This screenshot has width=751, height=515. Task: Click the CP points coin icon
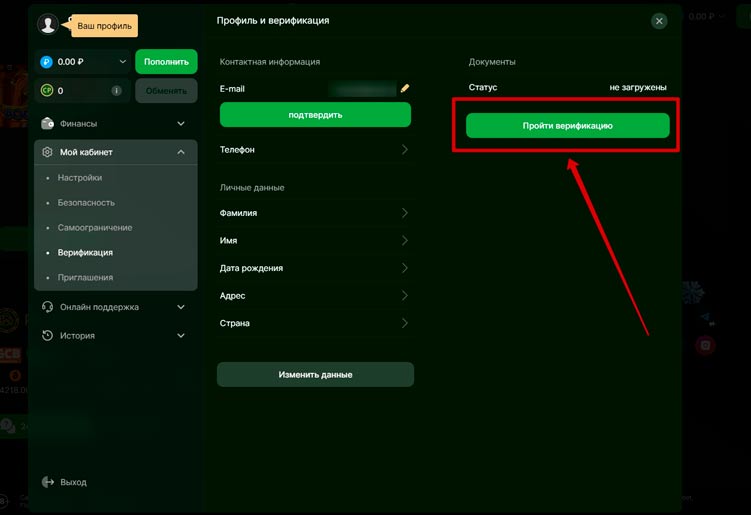(46, 90)
